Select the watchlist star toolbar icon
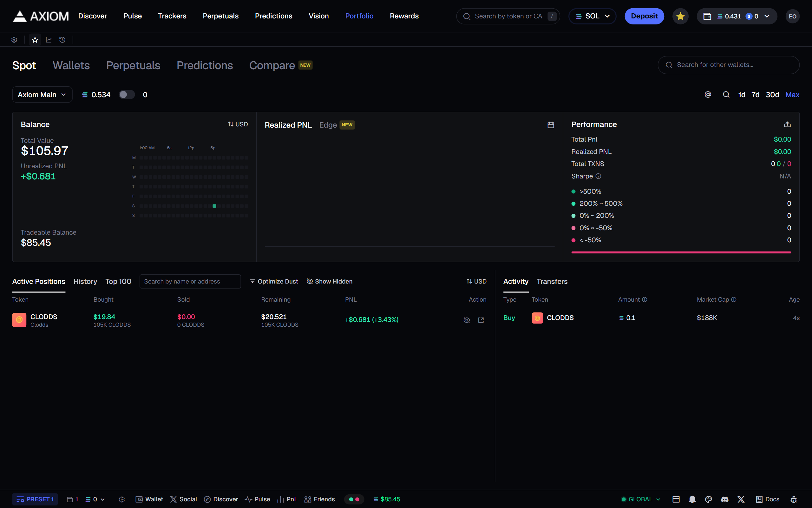This screenshot has height=508, width=812. pos(35,40)
